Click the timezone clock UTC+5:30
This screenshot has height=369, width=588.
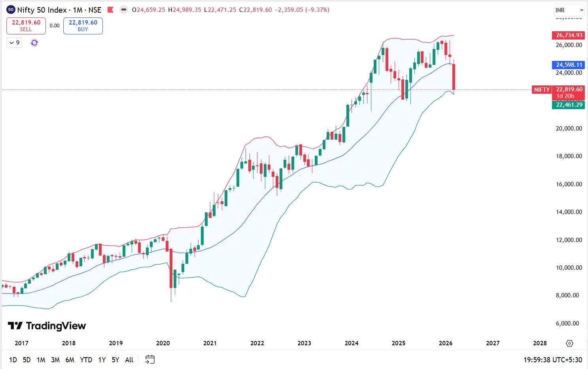[553, 360]
